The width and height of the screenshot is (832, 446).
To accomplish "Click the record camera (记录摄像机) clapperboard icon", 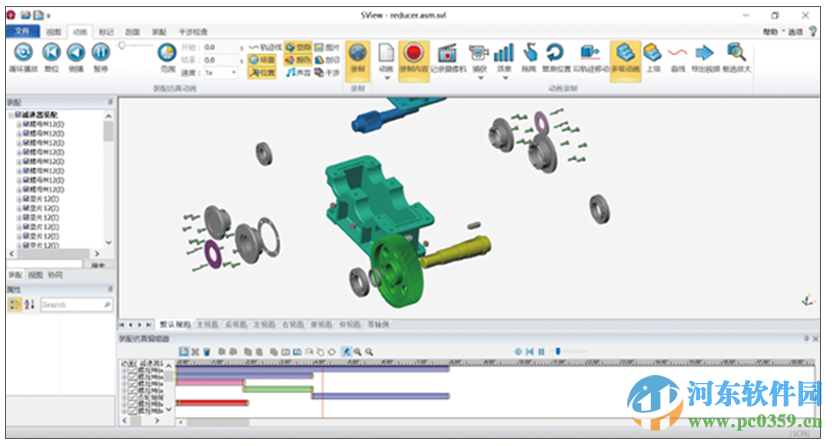I will (447, 53).
